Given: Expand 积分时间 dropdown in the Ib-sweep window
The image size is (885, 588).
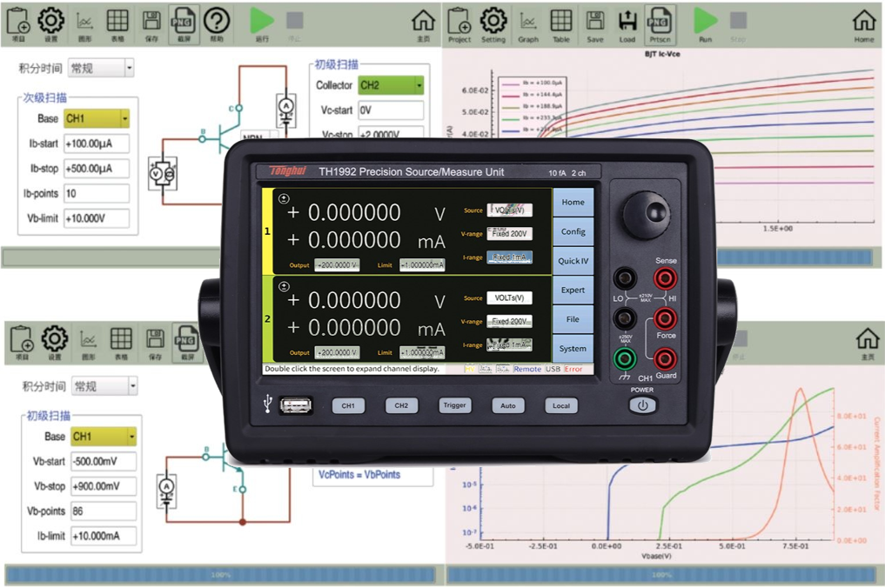Looking at the screenshot, I should pos(101,68).
